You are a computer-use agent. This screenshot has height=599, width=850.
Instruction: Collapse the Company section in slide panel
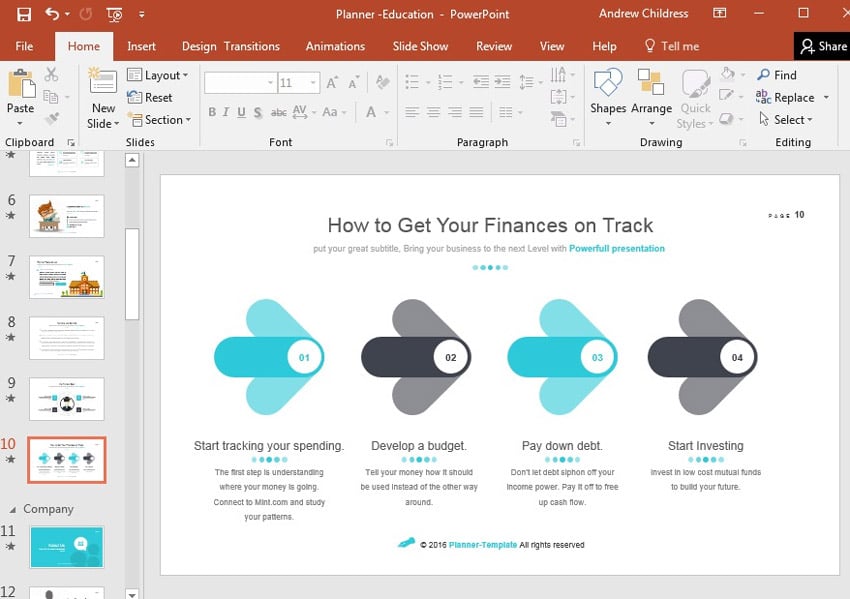point(13,509)
